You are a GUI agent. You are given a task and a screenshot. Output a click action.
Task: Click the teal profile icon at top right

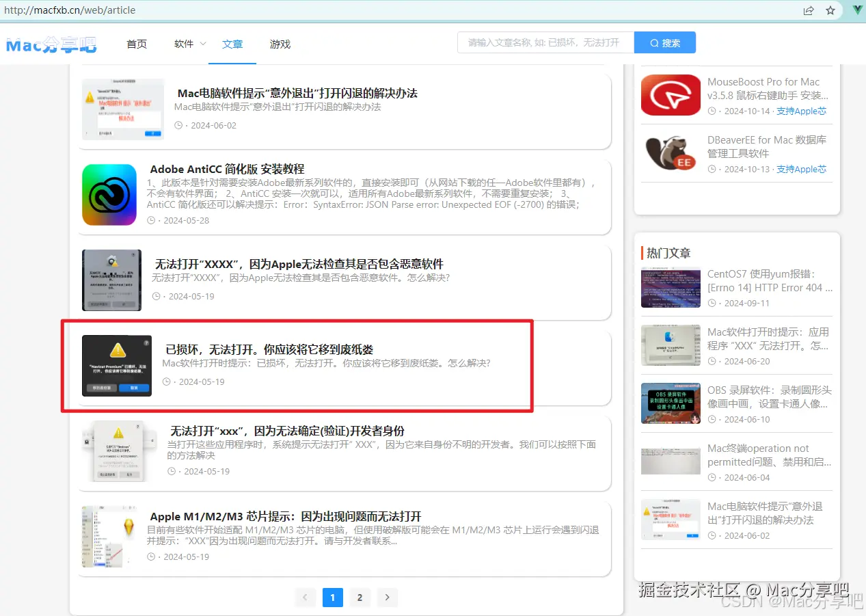tap(856, 10)
